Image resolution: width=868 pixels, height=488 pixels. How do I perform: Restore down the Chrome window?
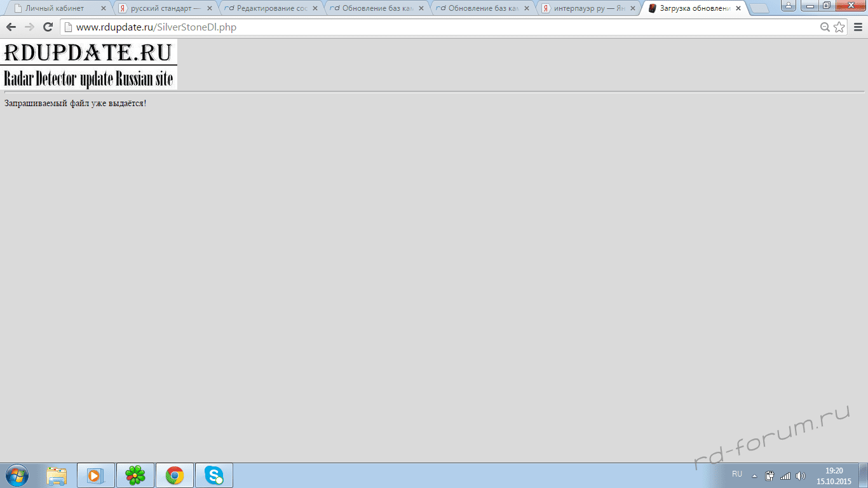point(827,6)
